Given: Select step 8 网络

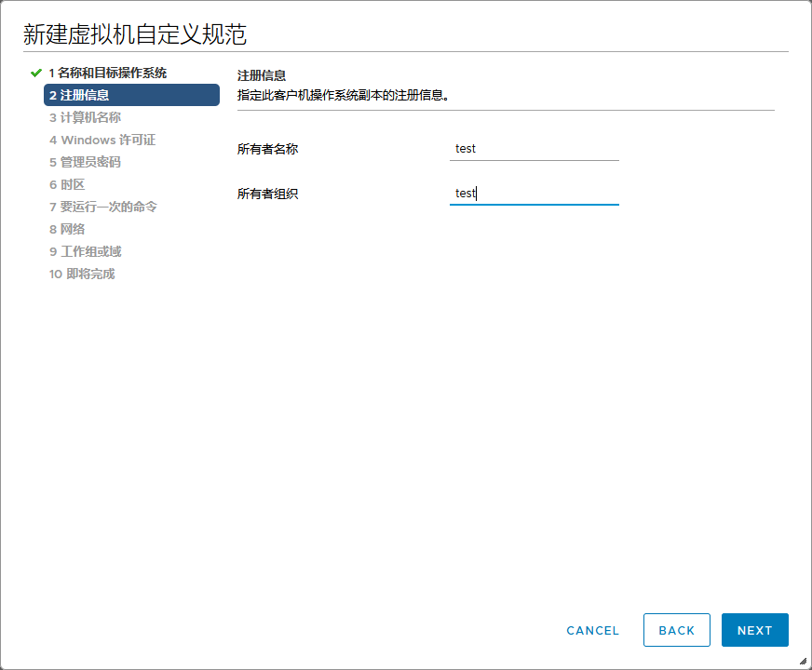Looking at the screenshot, I should (x=67, y=229).
